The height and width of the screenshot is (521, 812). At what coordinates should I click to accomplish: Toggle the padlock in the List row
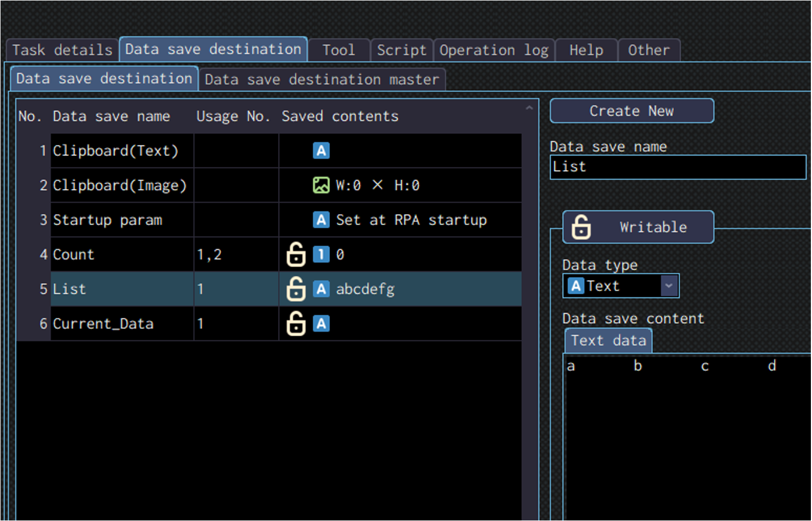[x=296, y=289]
